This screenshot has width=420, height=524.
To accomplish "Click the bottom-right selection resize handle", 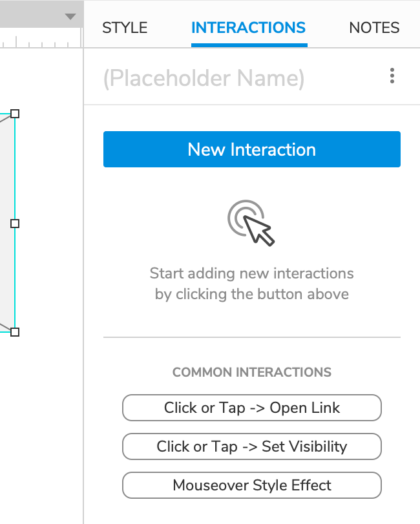I will (x=15, y=331).
